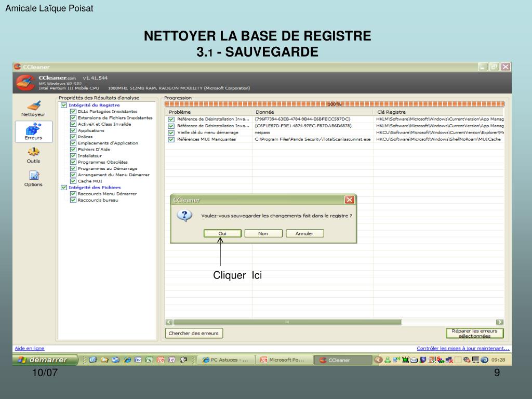Sort results by the Clé Registre column
The image size is (532, 399).
point(438,112)
